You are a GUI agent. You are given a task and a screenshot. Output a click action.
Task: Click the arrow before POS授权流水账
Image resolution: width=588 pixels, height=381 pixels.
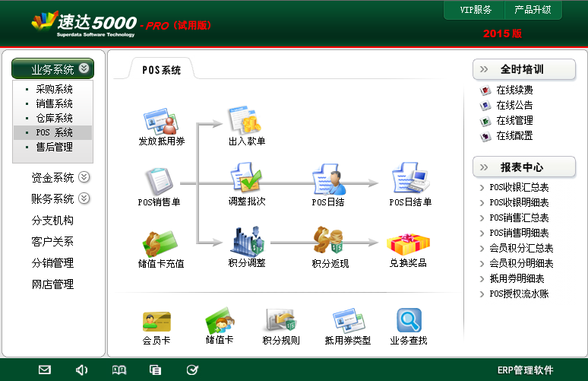(x=482, y=294)
